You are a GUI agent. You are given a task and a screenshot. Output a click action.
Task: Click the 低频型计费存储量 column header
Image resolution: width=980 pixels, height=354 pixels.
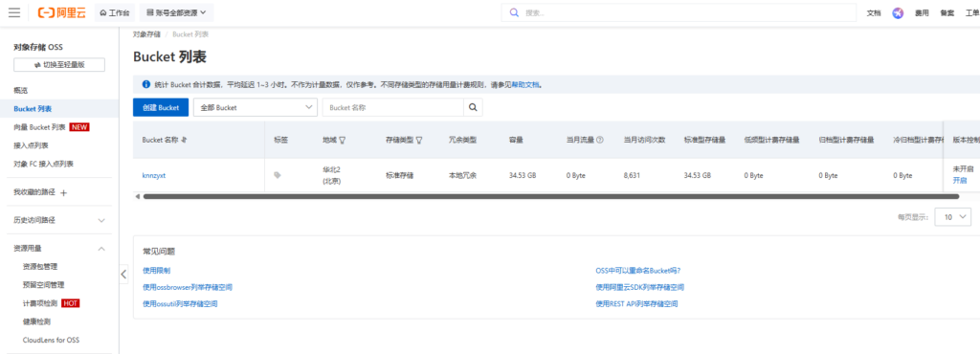pyautogui.click(x=772, y=140)
